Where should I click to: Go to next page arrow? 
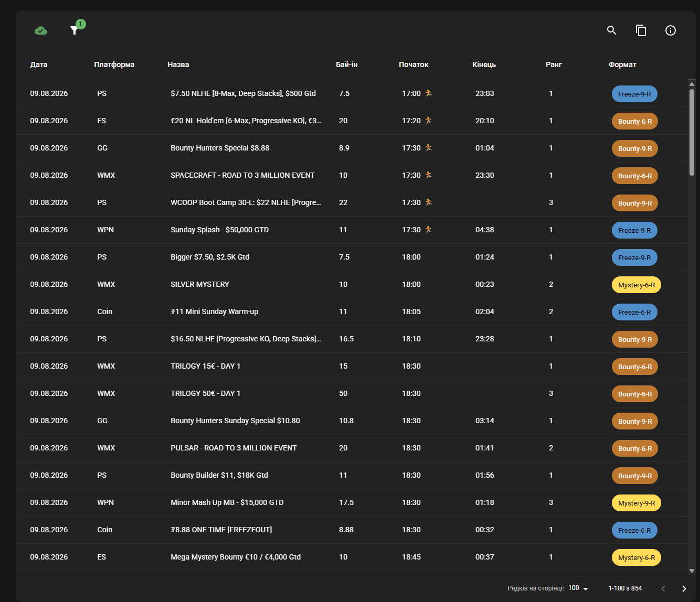(x=684, y=588)
